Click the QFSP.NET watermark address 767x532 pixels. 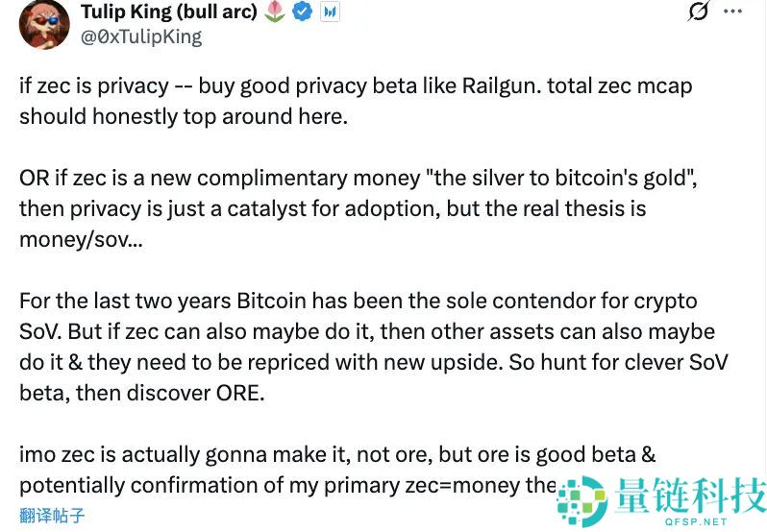(x=698, y=521)
